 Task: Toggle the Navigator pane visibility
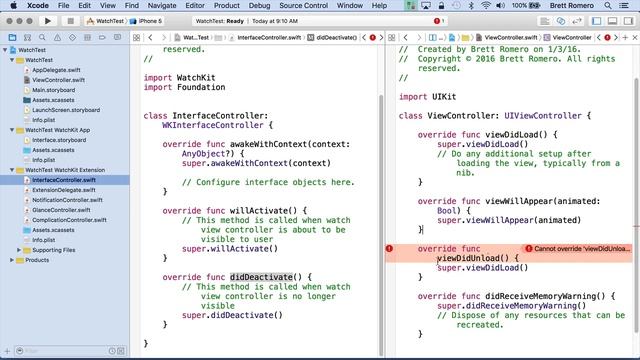coord(596,21)
